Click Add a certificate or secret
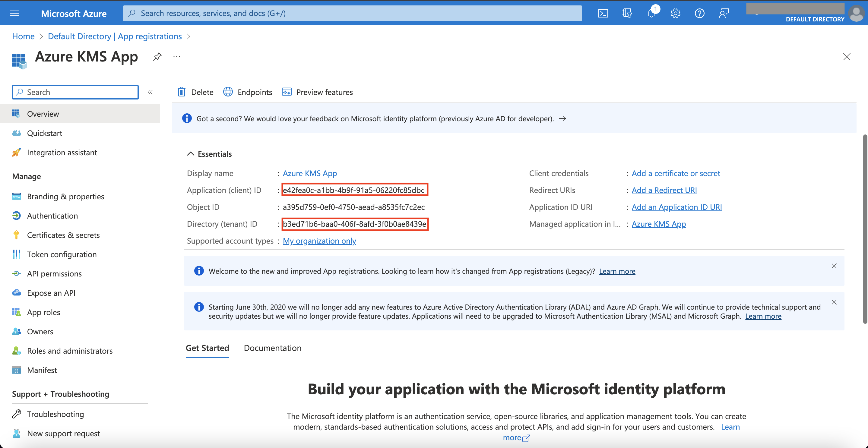 pos(676,173)
